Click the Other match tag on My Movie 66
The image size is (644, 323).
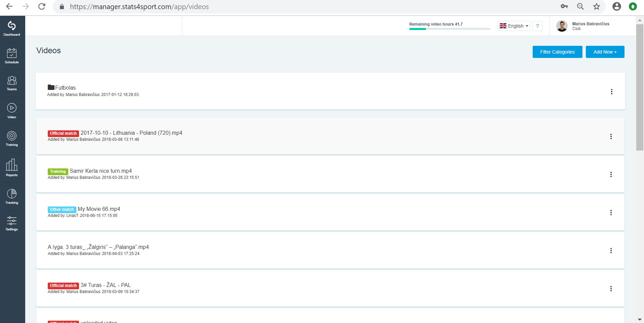[62, 209]
